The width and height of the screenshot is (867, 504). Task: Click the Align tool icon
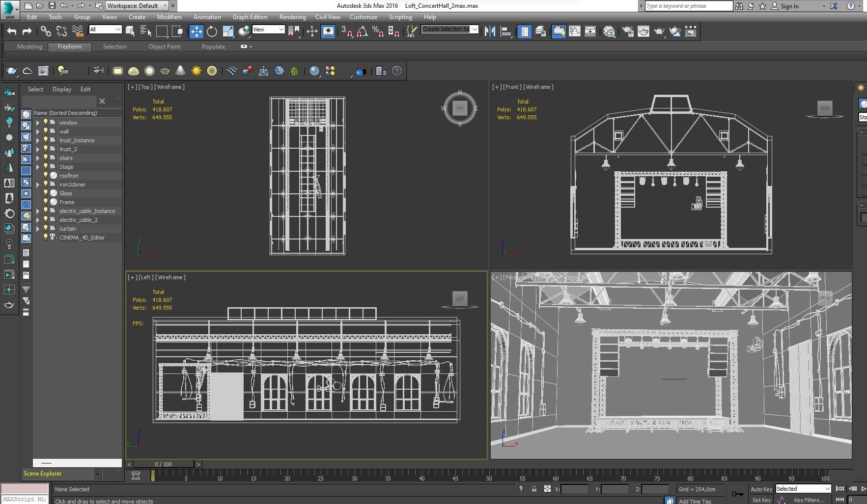[x=505, y=31]
